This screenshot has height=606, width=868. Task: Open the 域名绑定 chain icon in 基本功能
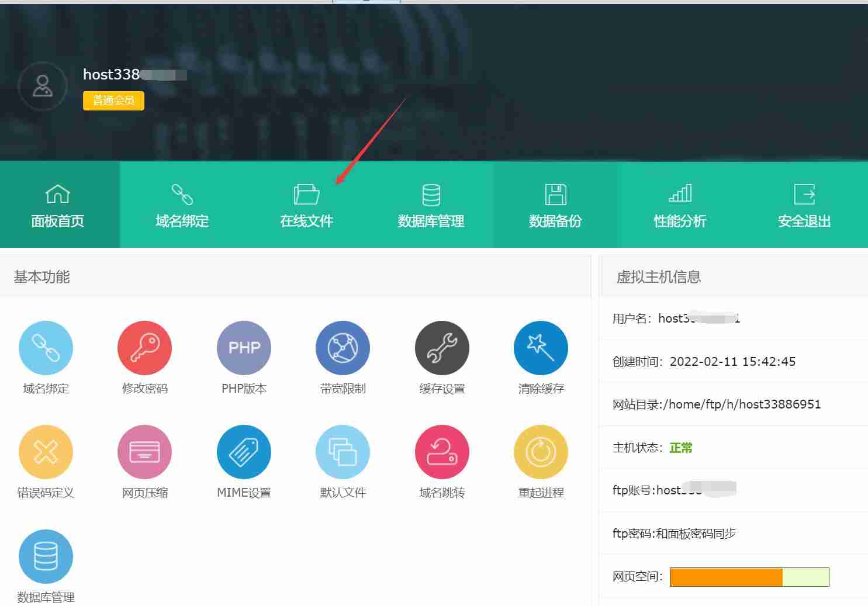coord(46,348)
